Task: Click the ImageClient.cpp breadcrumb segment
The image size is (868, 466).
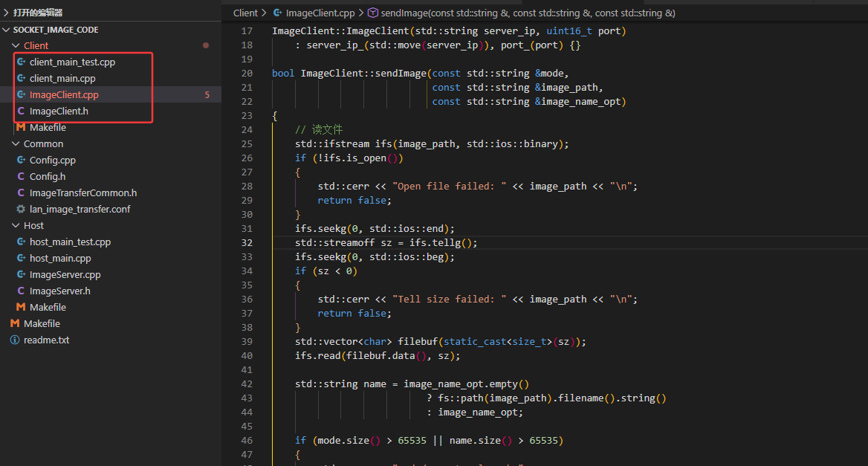Action: point(320,13)
